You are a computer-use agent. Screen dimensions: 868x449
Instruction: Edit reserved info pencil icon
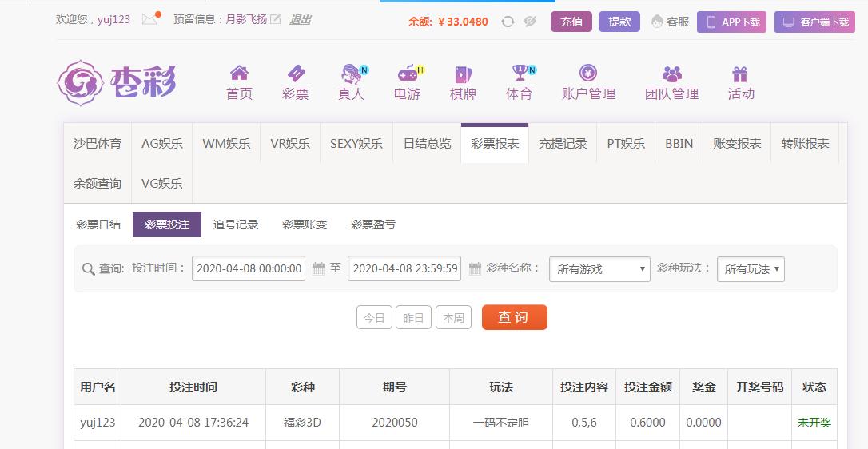pyautogui.click(x=276, y=20)
